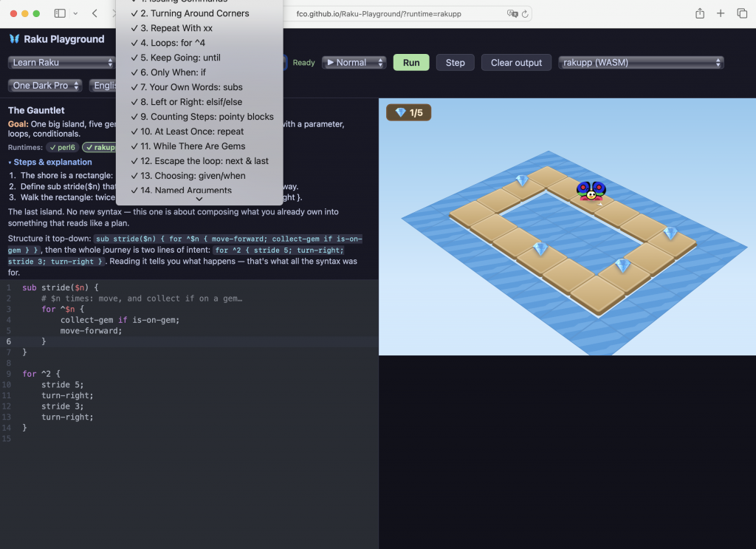
Task: Select lesson 12. Escape the loop
Action: click(x=199, y=161)
